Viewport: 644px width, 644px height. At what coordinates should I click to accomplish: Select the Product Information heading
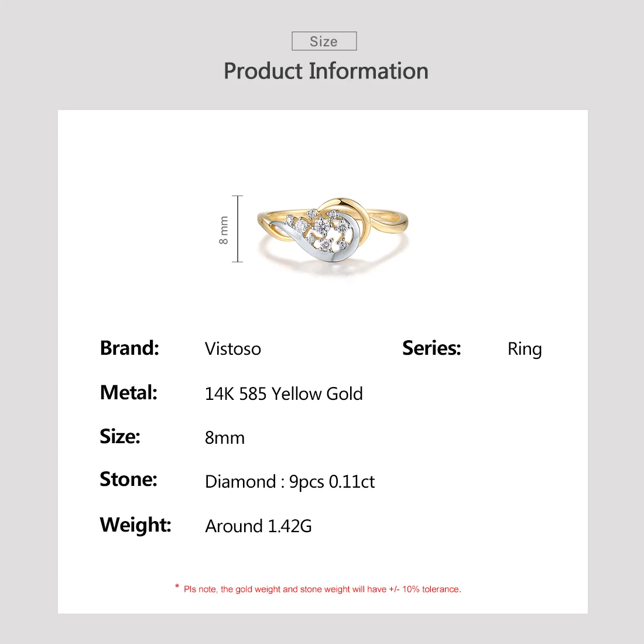pos(326,71)
